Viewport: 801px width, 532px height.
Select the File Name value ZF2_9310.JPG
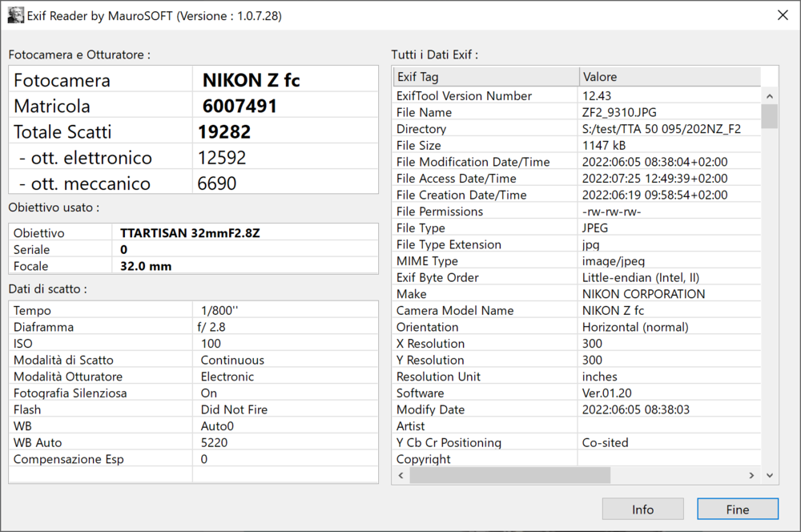[619, 112]
